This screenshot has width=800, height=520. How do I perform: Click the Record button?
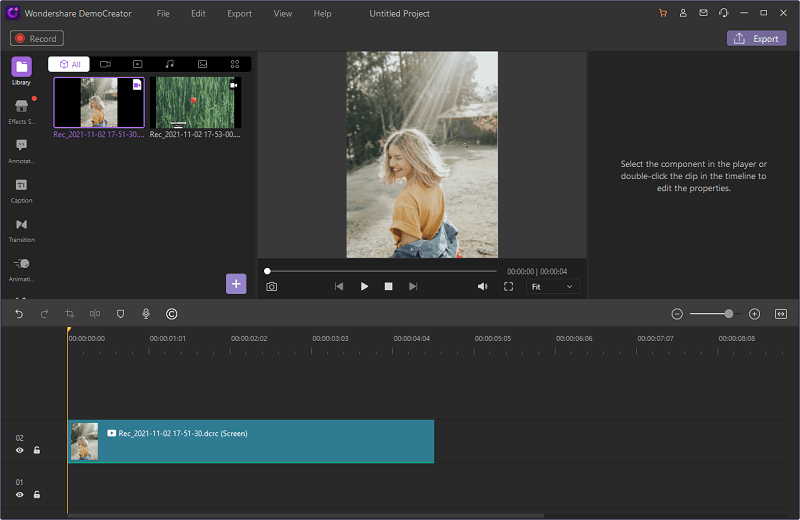coord(37,38)
